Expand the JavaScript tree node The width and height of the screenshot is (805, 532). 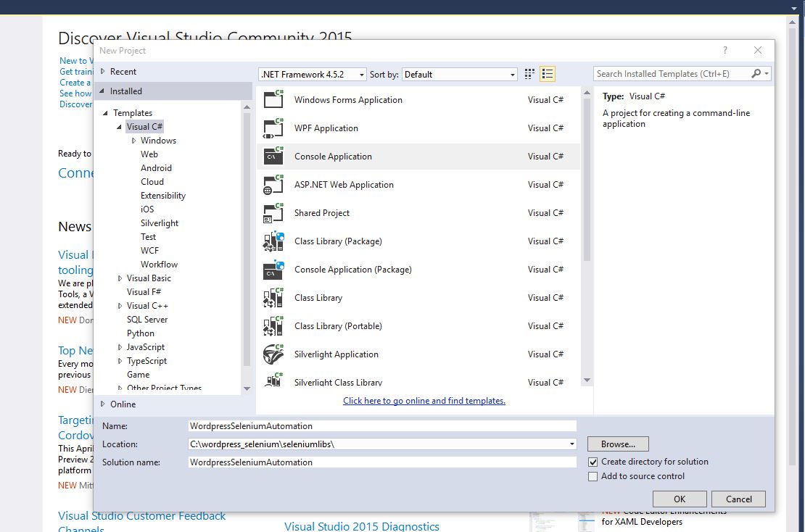(x=120, y=347)
